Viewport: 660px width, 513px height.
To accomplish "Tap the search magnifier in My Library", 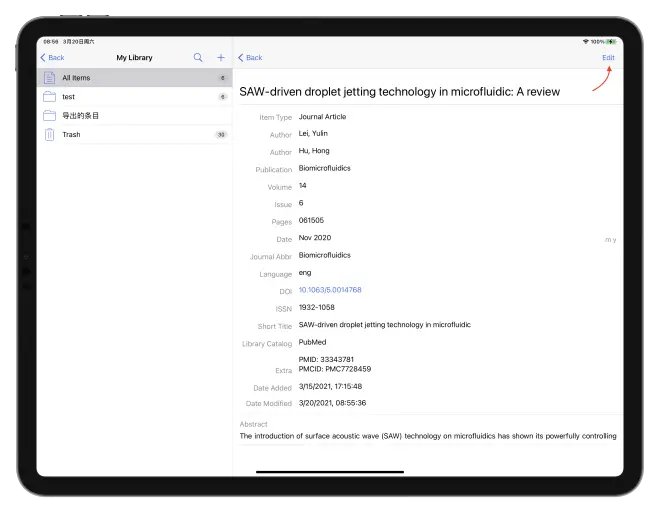I will 198,58.
